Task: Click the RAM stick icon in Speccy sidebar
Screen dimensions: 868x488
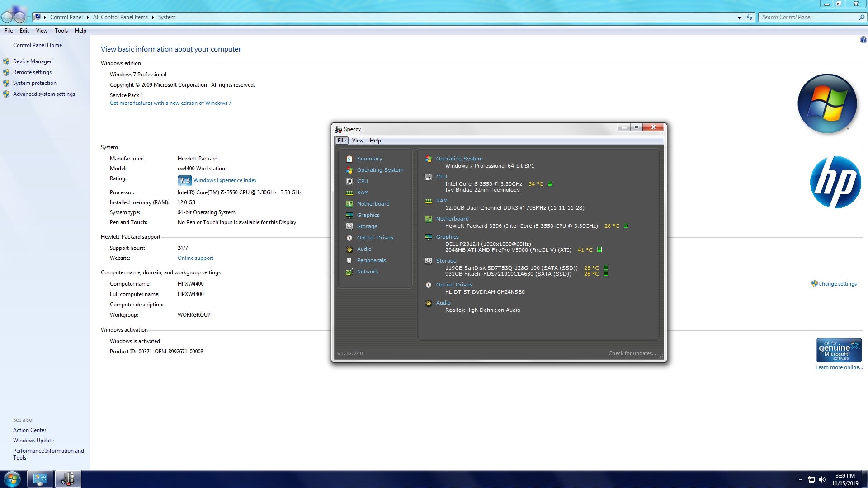Action: point(349,192)
